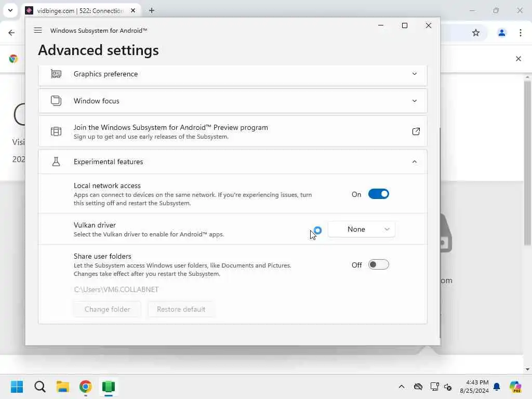This screenshot has width=532, height=399.
Task: Click the Restore default button
Action: pyautogui.click(x=181, y=309)
